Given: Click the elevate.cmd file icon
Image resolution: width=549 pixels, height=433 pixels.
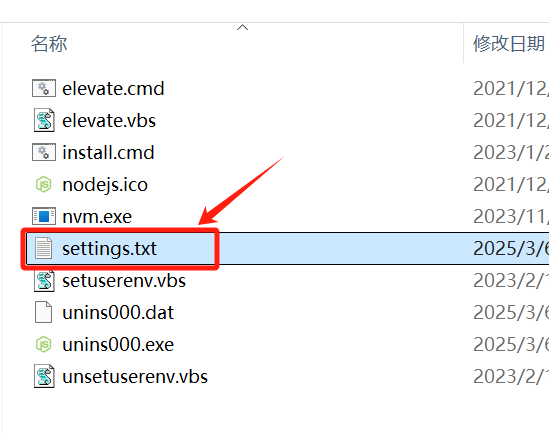Looking at the screenshot, I should tap(44, 88).
